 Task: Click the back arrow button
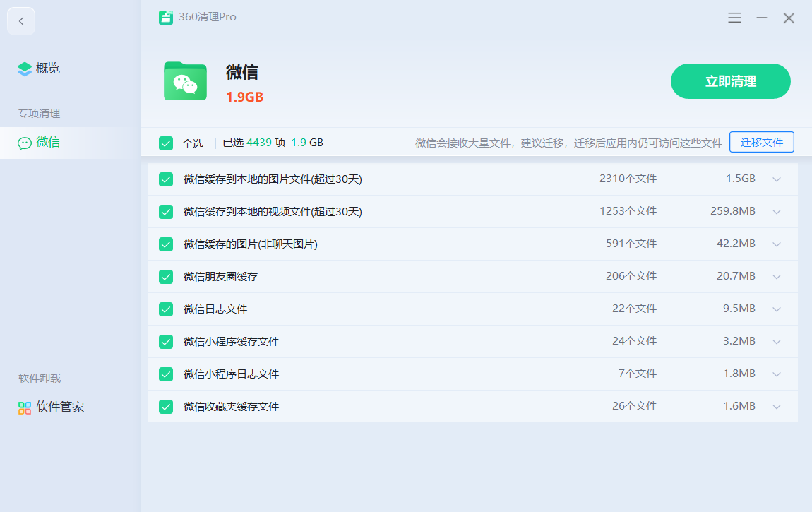21,21
